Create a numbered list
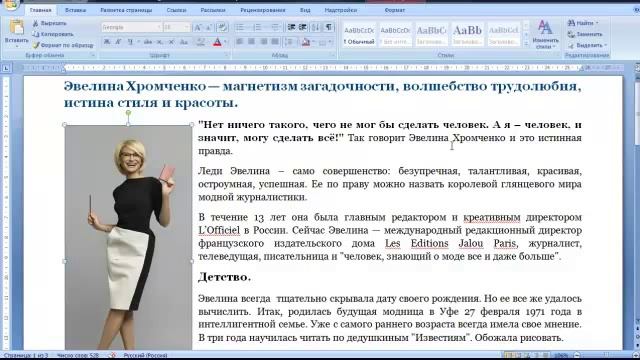The width and height of the screenshot is (640, 360). click(258, 27)
